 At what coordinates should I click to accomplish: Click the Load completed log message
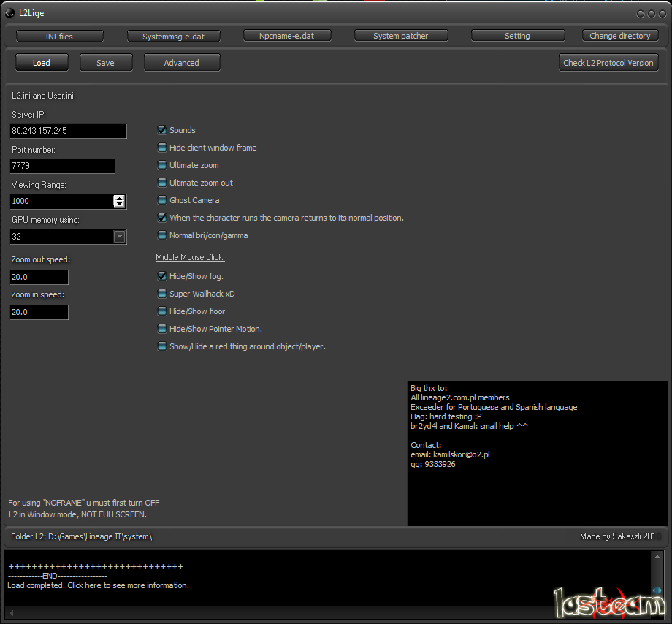coord(98,585)
